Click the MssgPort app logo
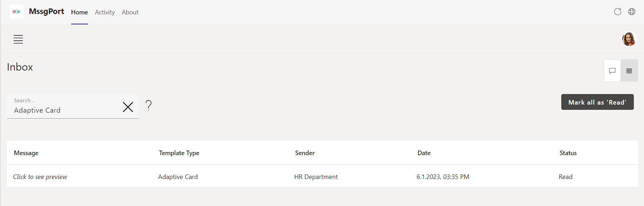The width and height of the screenshot is (644, 206). (16, 12)
